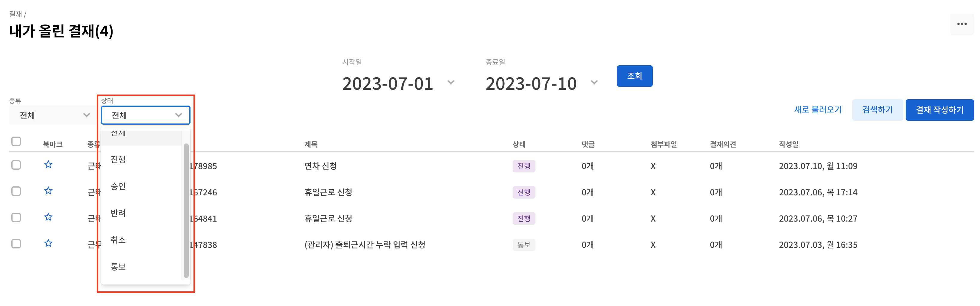Open the 종료일 date picker chevron
This screenshot has width=980, height=306.
tap(594, 83)
